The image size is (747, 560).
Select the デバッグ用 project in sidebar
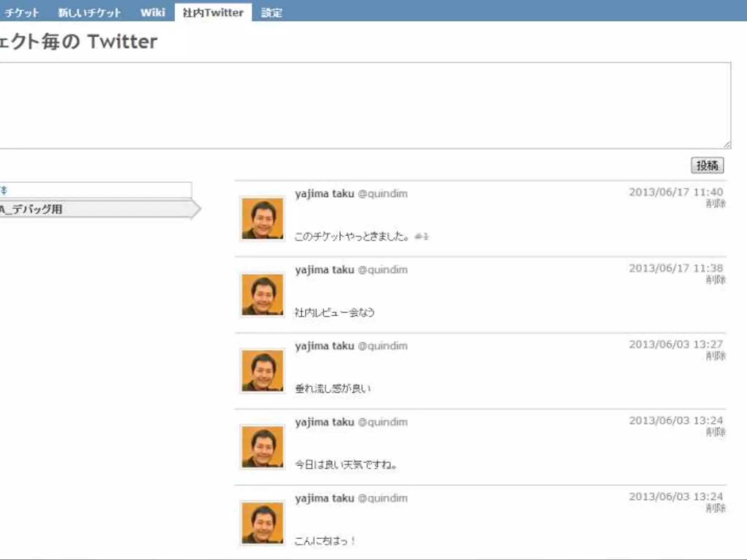coord(36,209)
